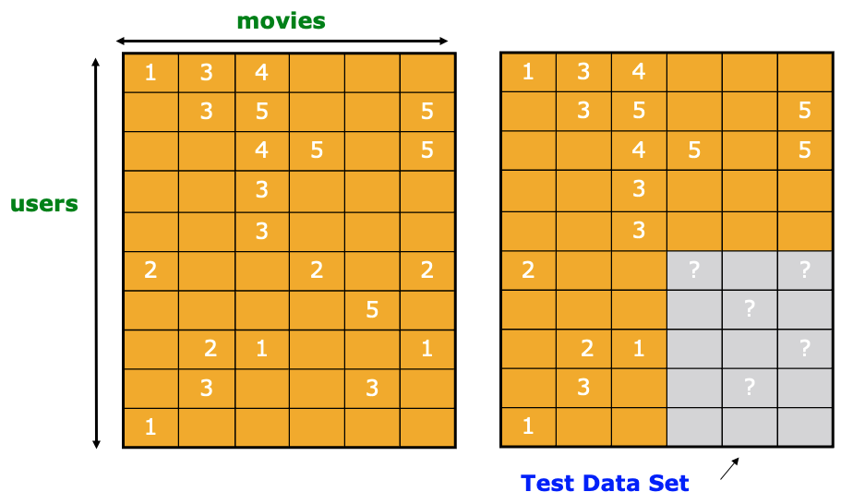Screen dimensions: 853x504
Task: Select the lone 5 in left matrix's seventh row
Action: [x=372, y=310]
